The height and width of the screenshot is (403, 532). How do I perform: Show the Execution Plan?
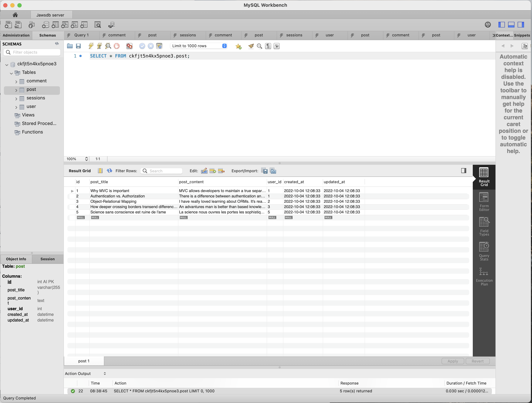(484, 276)
